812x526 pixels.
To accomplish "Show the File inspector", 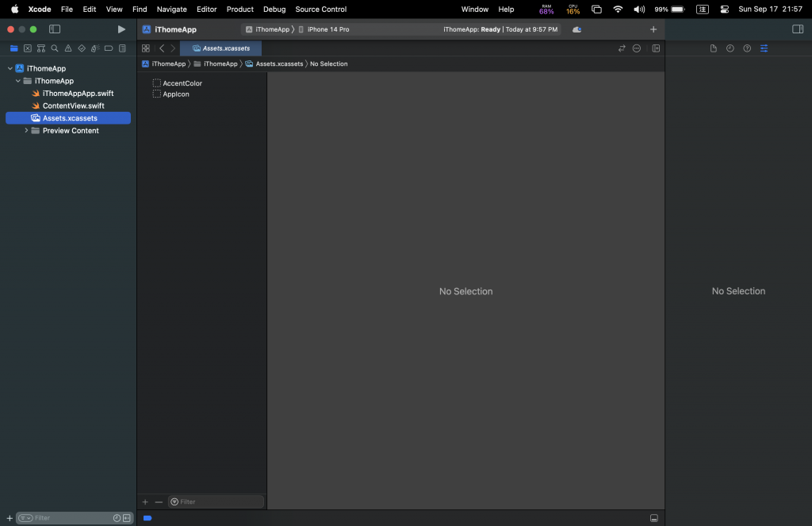I will coord(713,48).
